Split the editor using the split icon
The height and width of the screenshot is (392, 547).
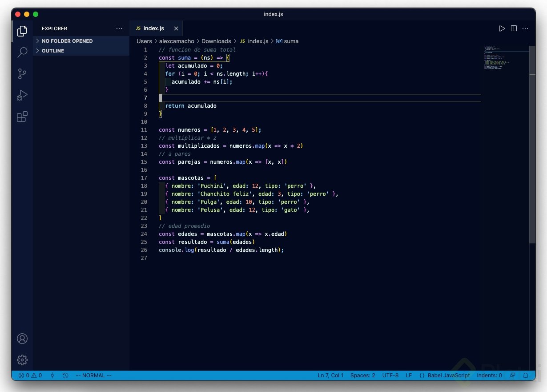click(514, 28)
